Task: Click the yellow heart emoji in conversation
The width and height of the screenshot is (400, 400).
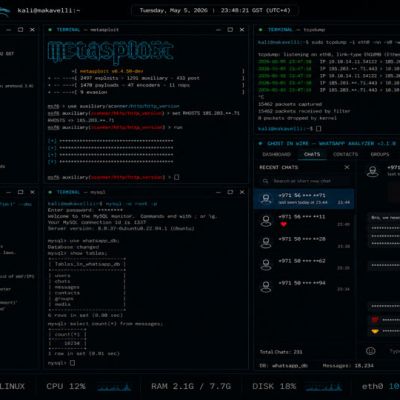Action: point(375,331)
